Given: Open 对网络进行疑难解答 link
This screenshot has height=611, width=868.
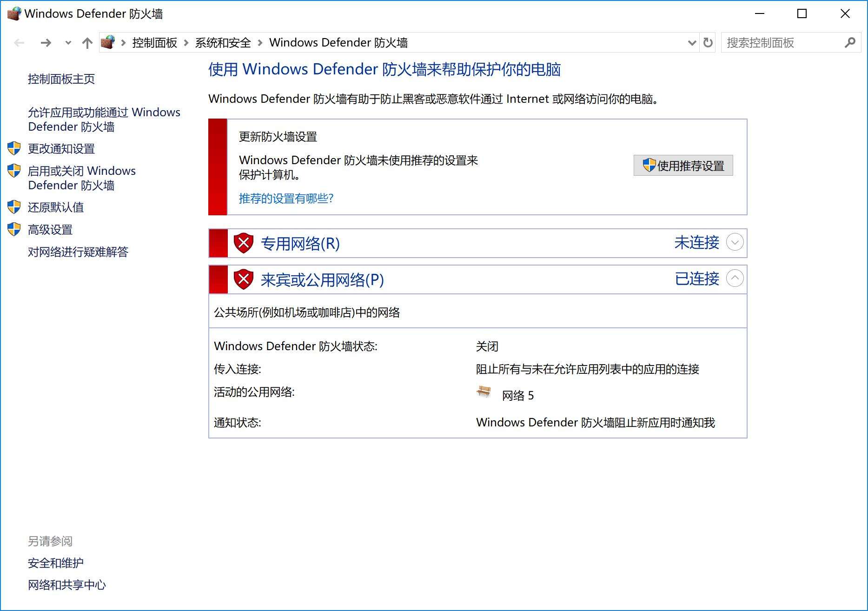Looking at the screenshot, I should coord(78,252).
